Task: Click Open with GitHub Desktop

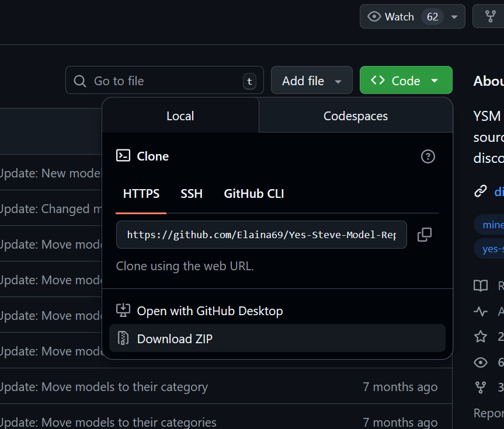Action: point(210,311)
